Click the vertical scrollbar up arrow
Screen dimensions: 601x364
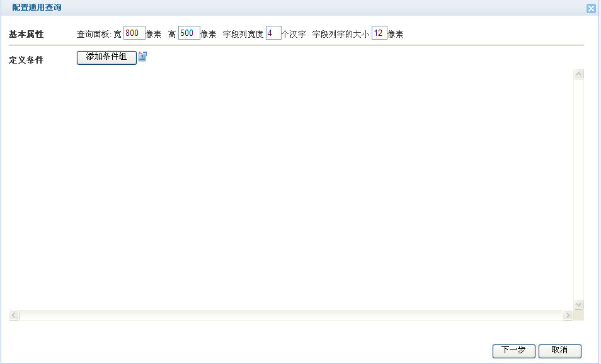pyautogui.click(x=579, y=74)
